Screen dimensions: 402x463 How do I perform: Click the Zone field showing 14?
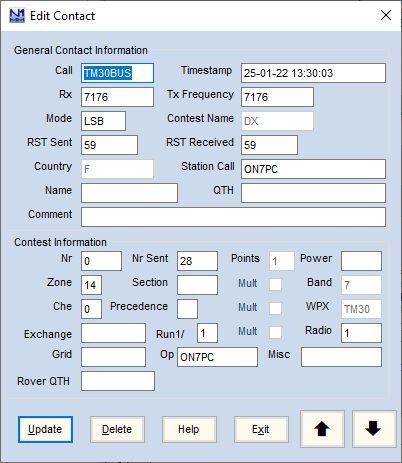(x=91, y=285)
